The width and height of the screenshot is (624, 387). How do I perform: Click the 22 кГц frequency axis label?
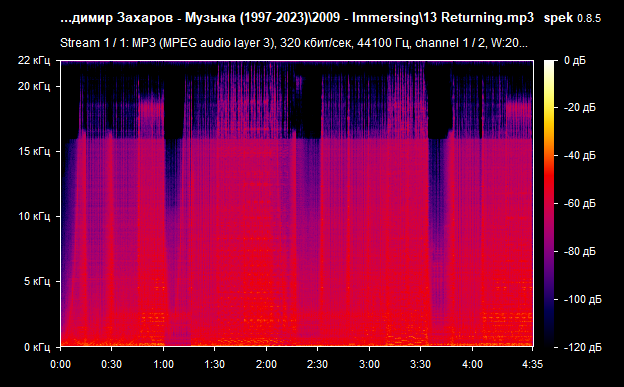point(33,61)
